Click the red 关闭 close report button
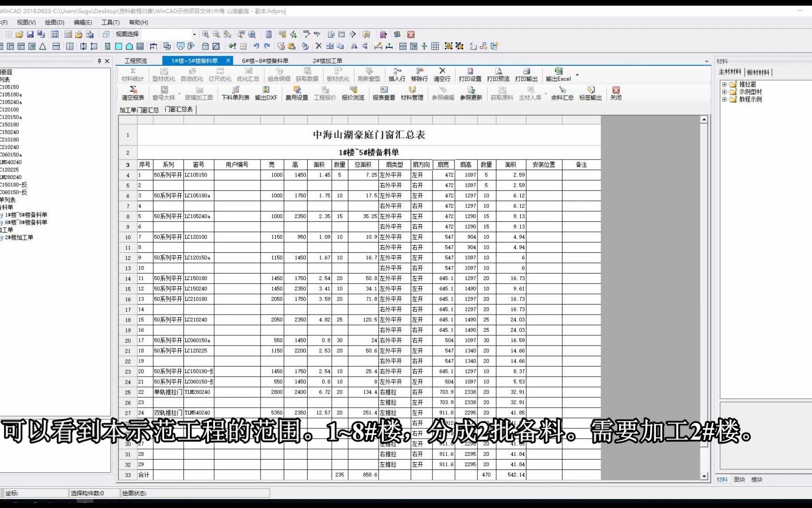 pyautogui.click(x=616, y=94)
